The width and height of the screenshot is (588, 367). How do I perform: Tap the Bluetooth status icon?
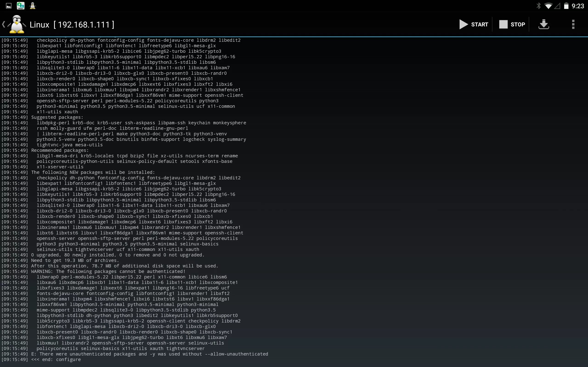[538, 6]
